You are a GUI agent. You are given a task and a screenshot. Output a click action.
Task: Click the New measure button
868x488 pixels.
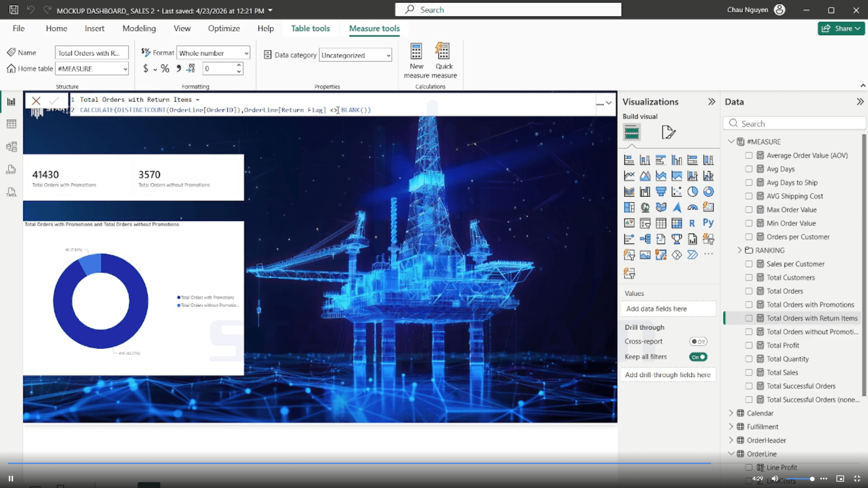(x=416, y=61)
